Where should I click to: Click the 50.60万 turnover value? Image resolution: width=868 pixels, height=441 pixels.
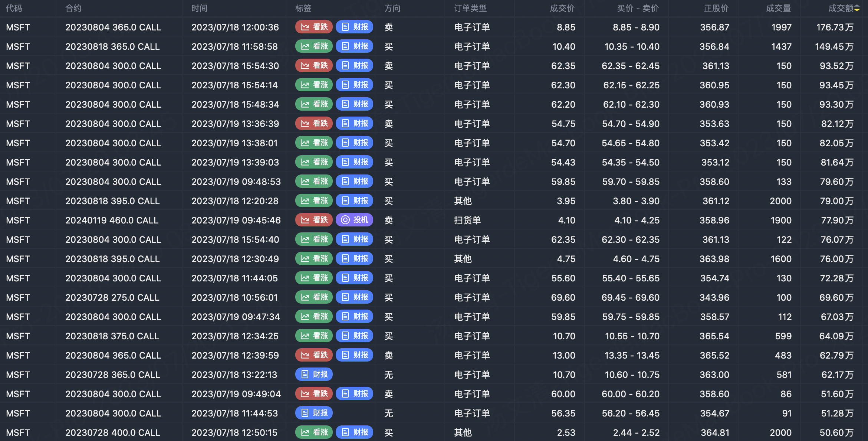pyautogui.click(x=836, y=432)
